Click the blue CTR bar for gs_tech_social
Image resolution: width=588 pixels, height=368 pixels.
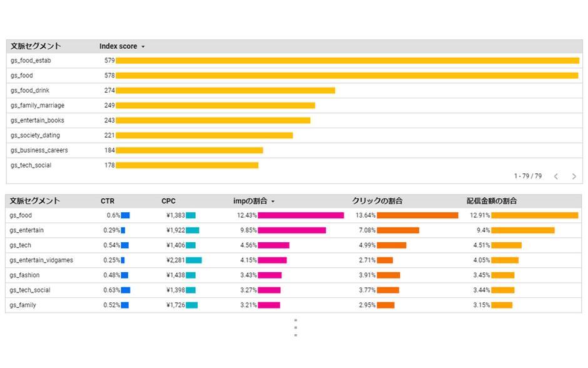click(126, 290)
